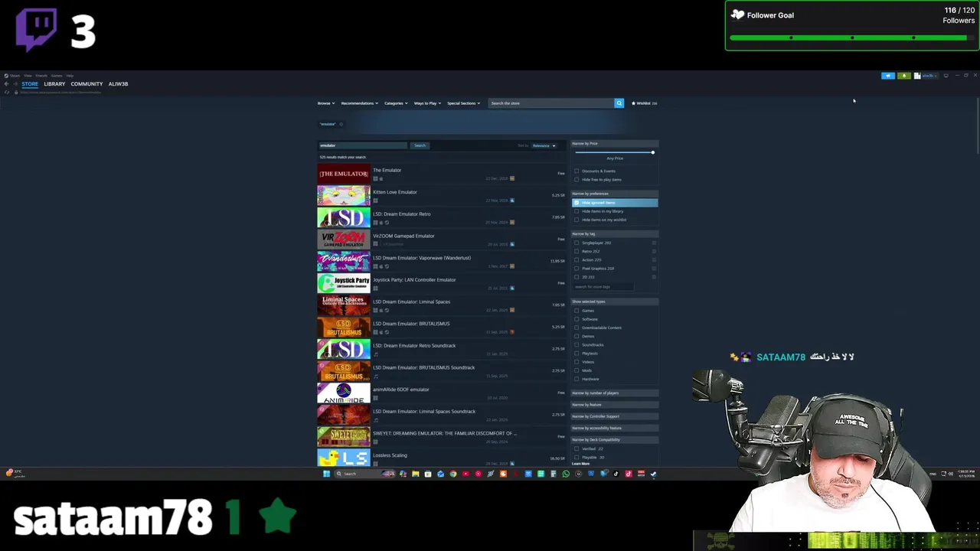The width and height of the screenshot is (980, 551).
Task: Expand Narrow by feature section
Action: pos(615,404)
